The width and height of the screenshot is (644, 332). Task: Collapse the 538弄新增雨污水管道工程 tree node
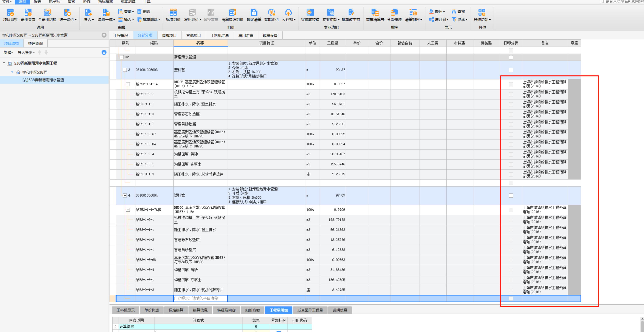[x=4, y=63]
